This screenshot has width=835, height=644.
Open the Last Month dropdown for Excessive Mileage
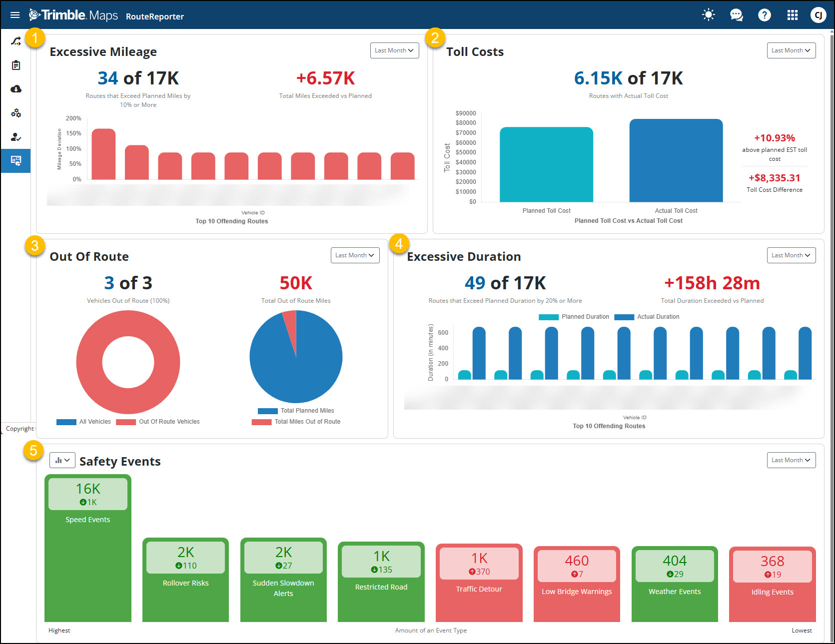tap(394, 50)
